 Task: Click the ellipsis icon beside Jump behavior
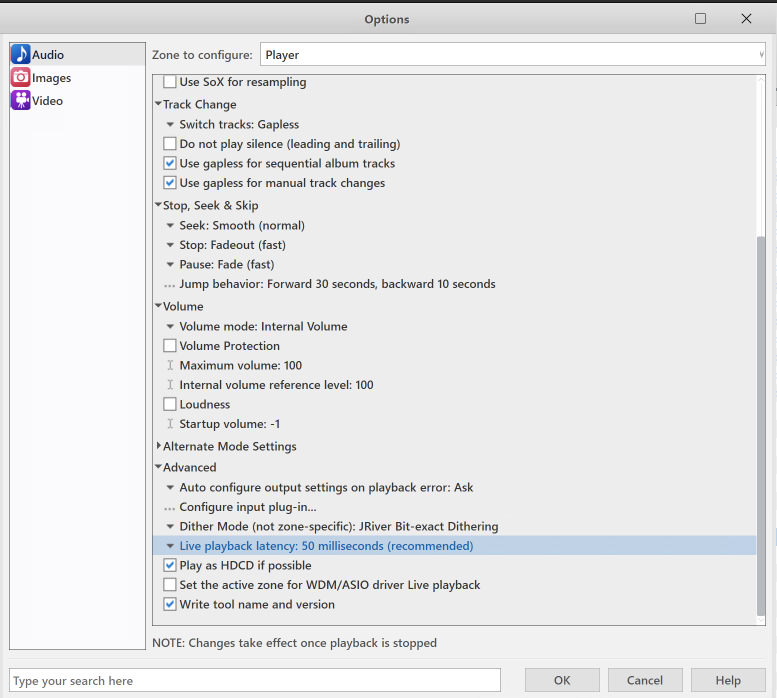click(169, 286)
